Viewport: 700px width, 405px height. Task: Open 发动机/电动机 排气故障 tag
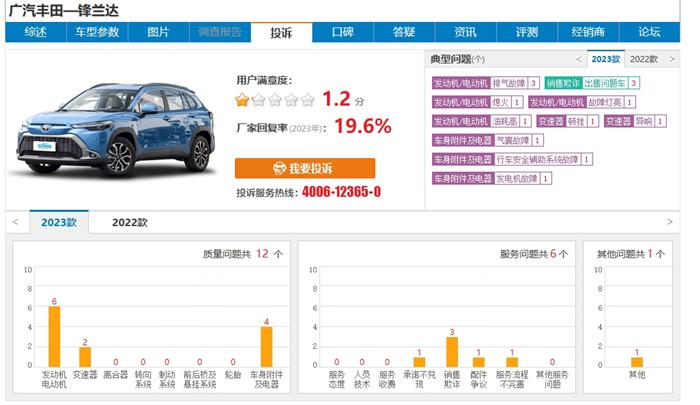click(485, 83)
